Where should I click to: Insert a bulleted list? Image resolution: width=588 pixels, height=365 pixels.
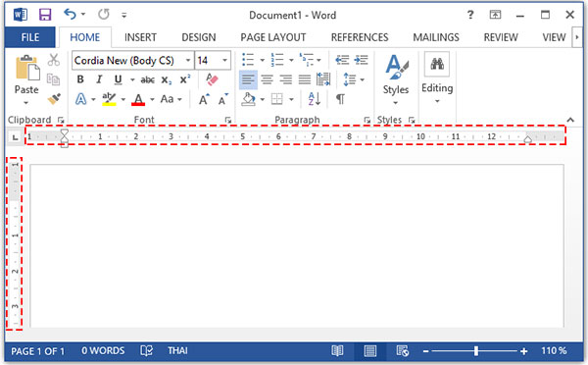pos(248,60)
